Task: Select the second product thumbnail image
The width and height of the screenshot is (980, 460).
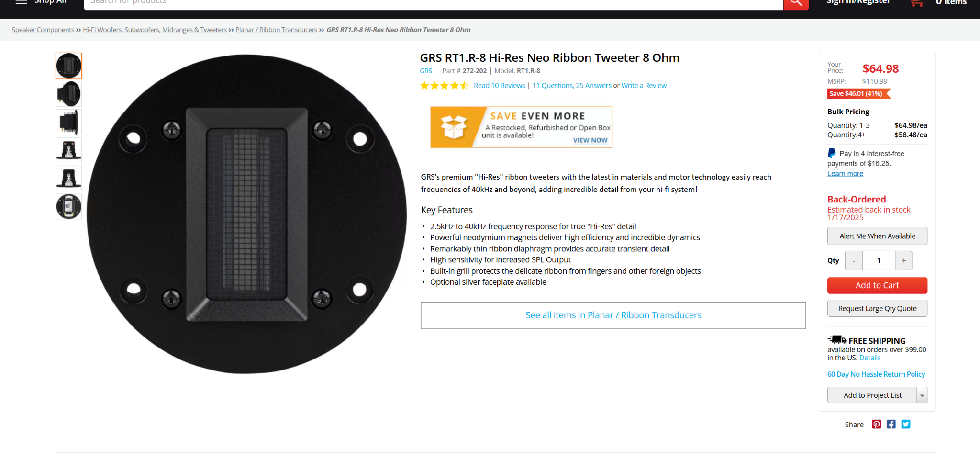Action: pos(69,94)
